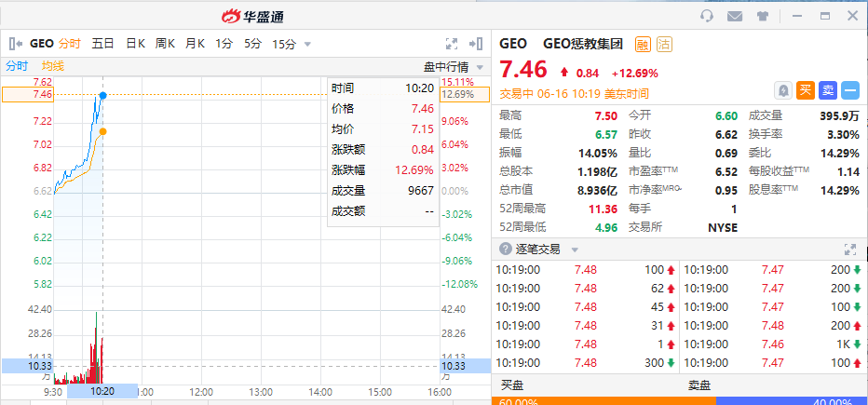
Task: Open customer service headset icon
Action: 707,16
